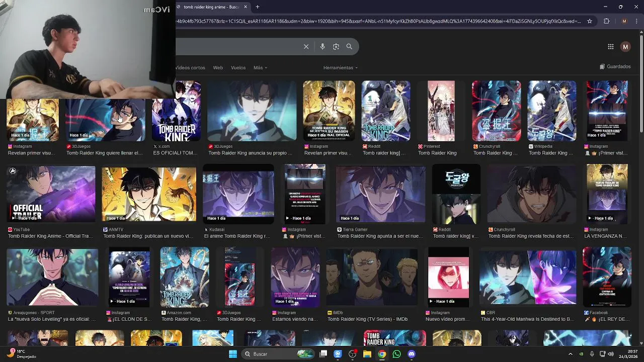Open search by image (Lens) icon
This screenshot has height=362, width=644.
pos(336,47)
